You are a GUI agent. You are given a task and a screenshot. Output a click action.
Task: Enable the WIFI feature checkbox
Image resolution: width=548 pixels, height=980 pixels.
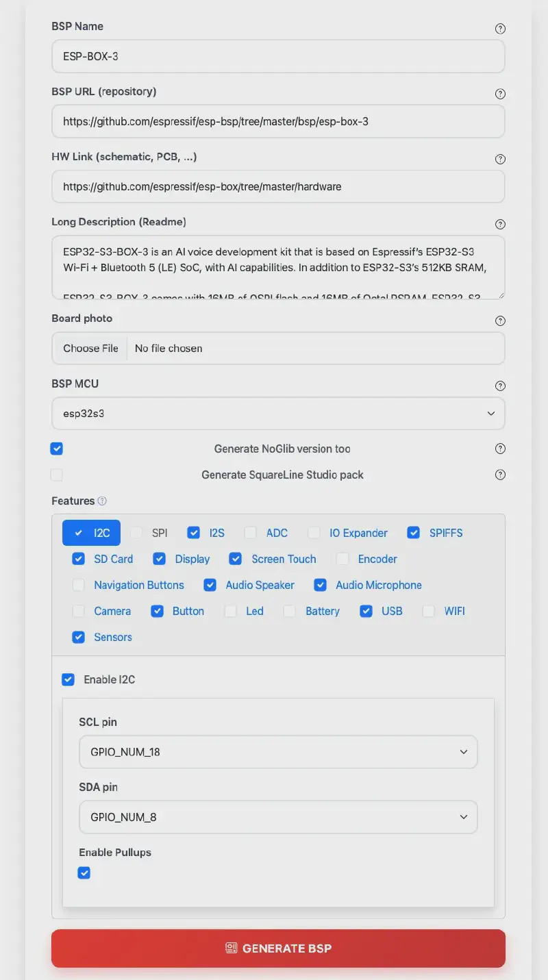429,611
